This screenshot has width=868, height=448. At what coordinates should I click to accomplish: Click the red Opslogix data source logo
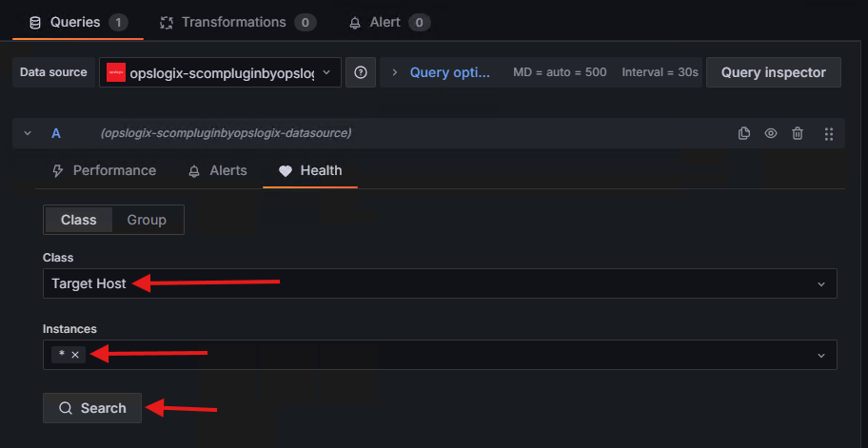coord(116,72)
